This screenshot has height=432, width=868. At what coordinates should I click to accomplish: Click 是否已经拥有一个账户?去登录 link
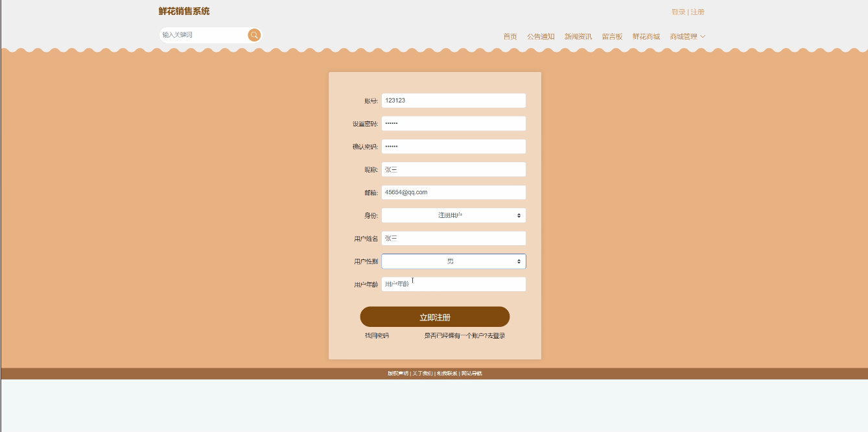click(x=465, y=336)
